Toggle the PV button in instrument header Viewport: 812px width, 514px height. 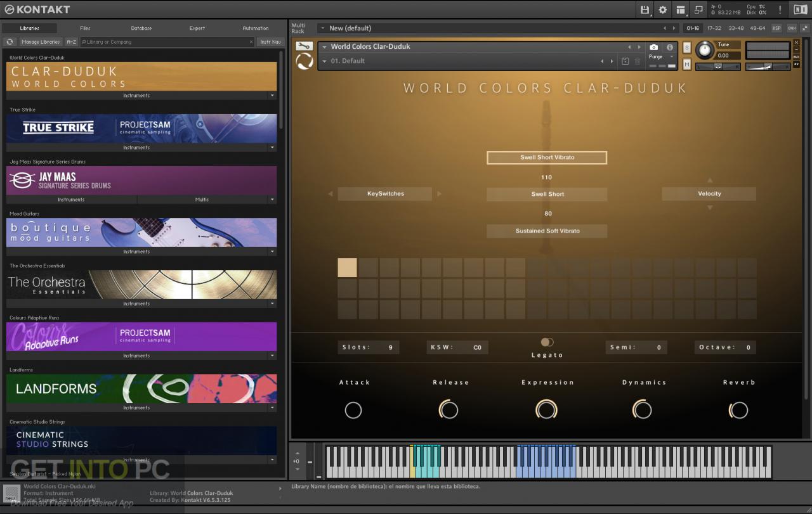point(797,63)
